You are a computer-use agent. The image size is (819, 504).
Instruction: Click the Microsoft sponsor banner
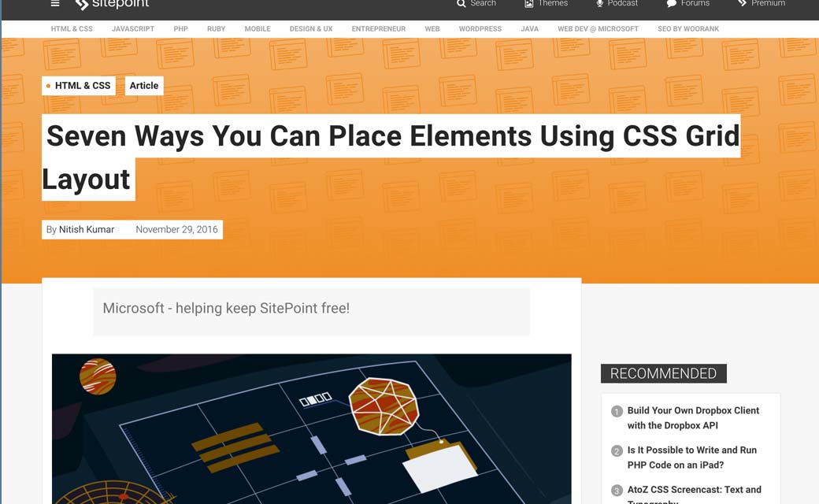[x=311, y=309]
